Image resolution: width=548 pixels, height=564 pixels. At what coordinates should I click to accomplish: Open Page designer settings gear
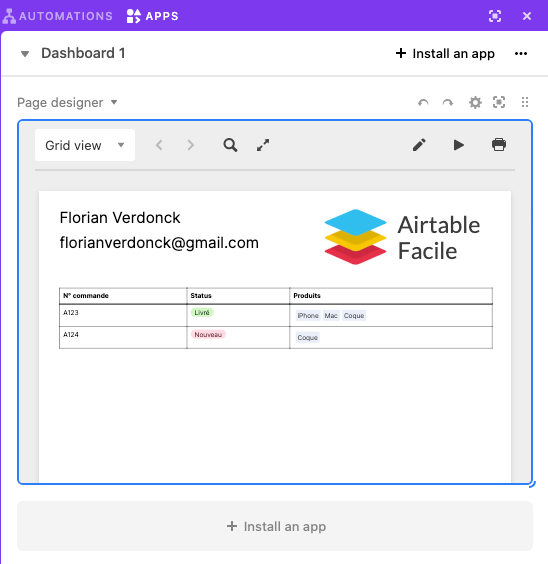(475, 103)
